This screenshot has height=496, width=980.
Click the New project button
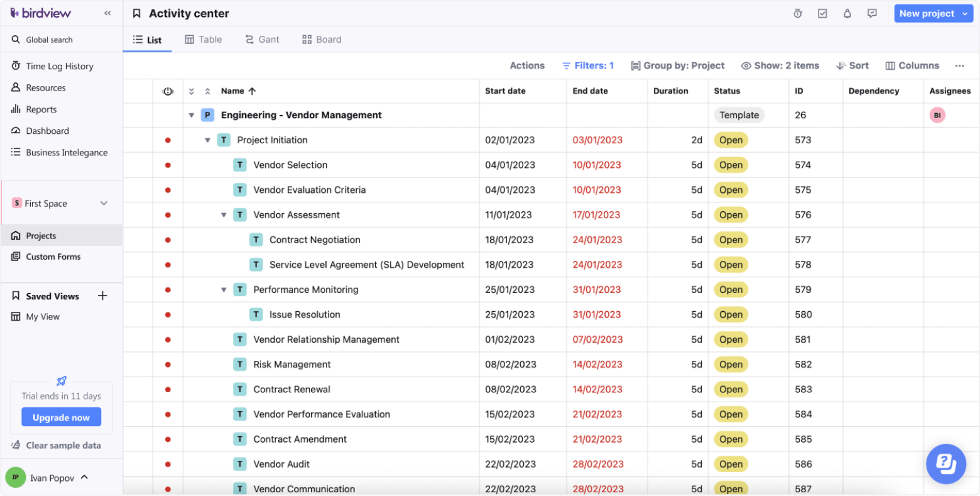tap(927, 13)
